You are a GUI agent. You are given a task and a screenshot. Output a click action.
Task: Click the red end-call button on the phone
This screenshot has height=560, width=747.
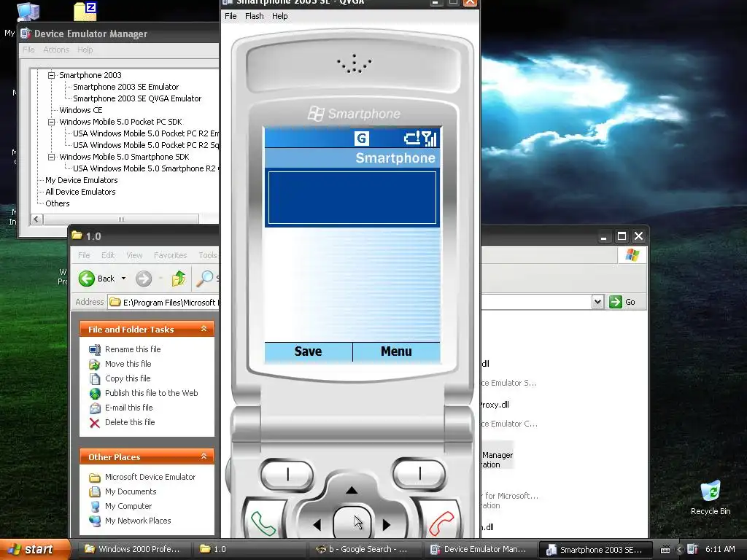[x=441, y=523]
